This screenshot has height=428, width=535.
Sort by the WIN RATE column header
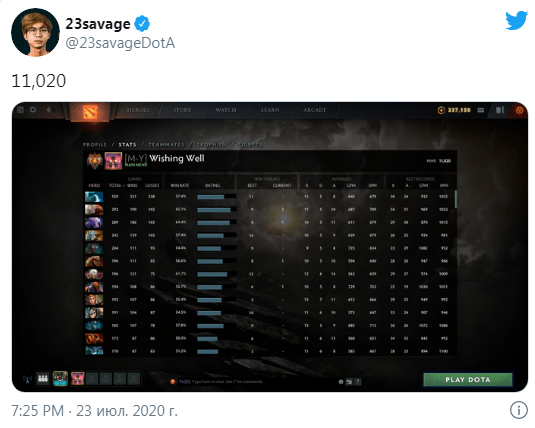179,185
